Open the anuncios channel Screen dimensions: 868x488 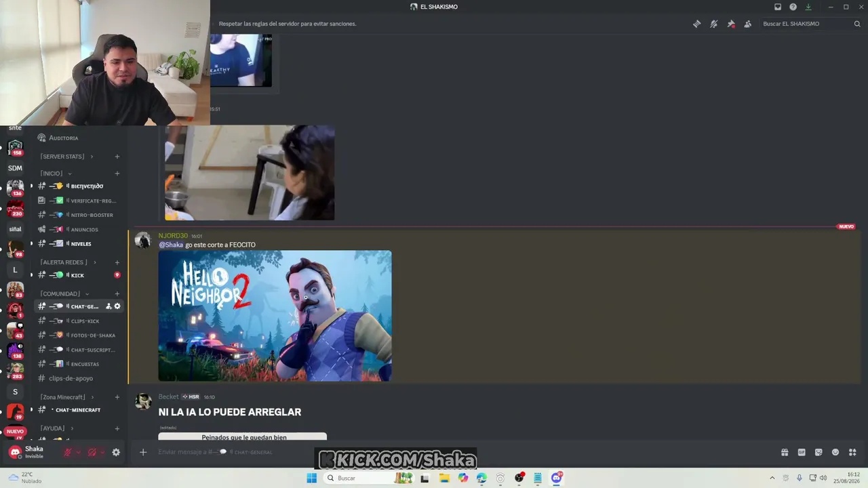[79, 229]
